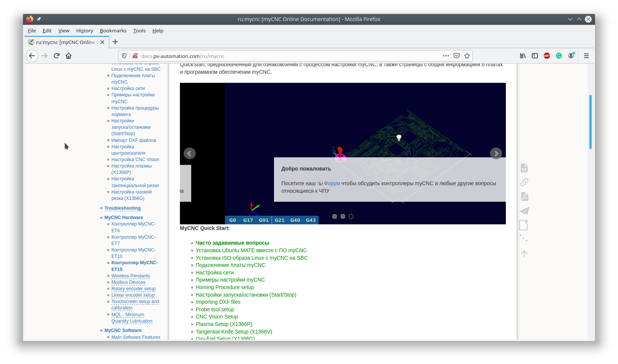
Task: Open the History menu
Action: click(85, 31)
